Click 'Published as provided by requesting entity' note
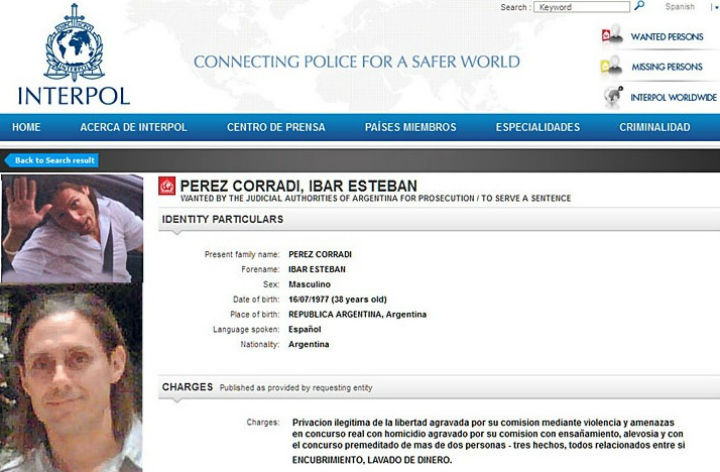 [296, 388]
